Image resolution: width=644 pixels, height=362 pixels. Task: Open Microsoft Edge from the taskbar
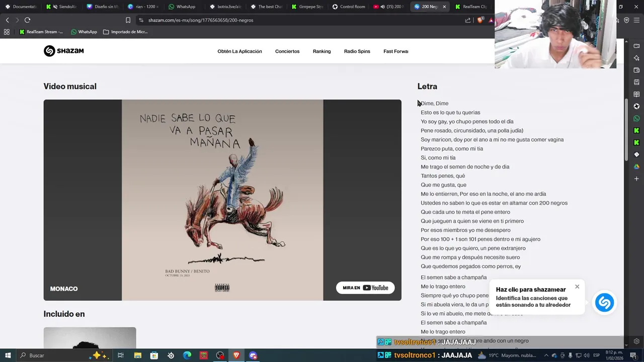tap(187, 355)
